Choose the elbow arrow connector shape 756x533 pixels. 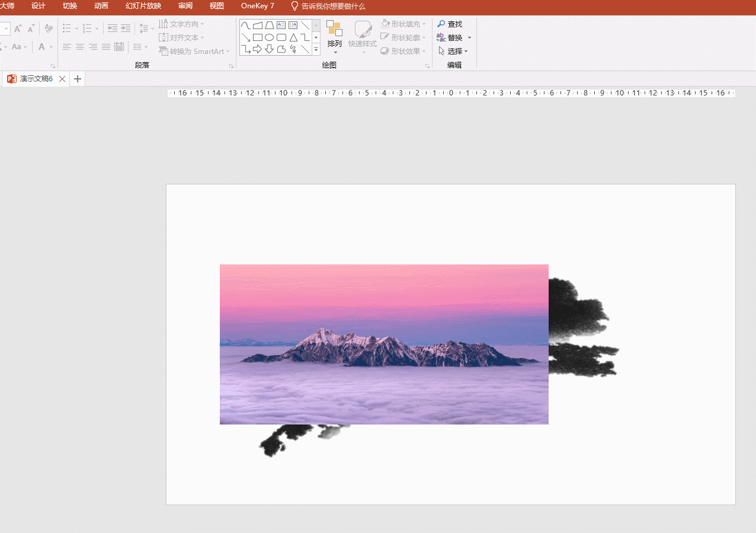[245, 49]
